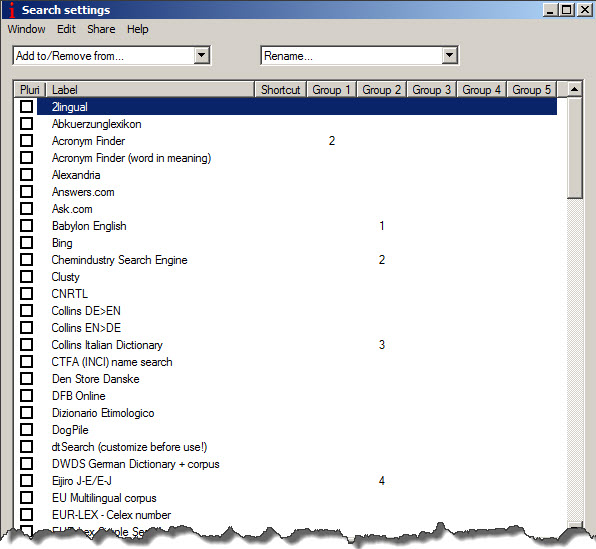Open the Window menu
The image size is (596, 549).
click(x=26, y=29)
